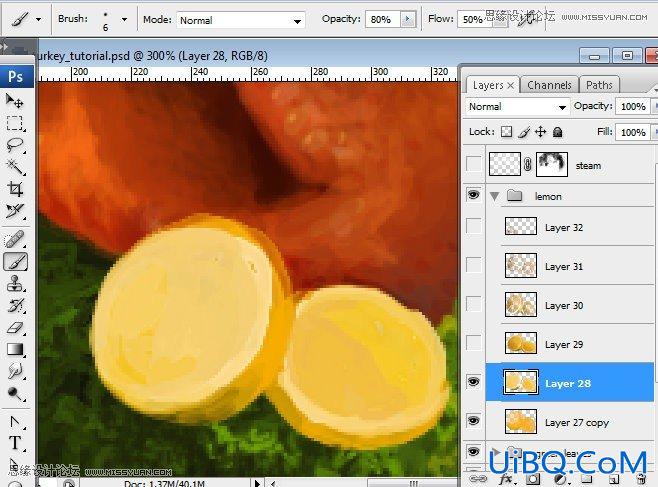Viewport: 658px width, 487px height.
Task: Select the Eraser tool
Action: coord(15,327)
